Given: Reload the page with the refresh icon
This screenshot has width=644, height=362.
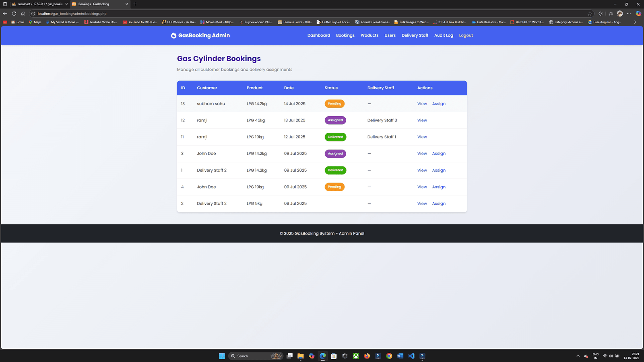Looking at the screenshot, I should click(x=14, y=14).
